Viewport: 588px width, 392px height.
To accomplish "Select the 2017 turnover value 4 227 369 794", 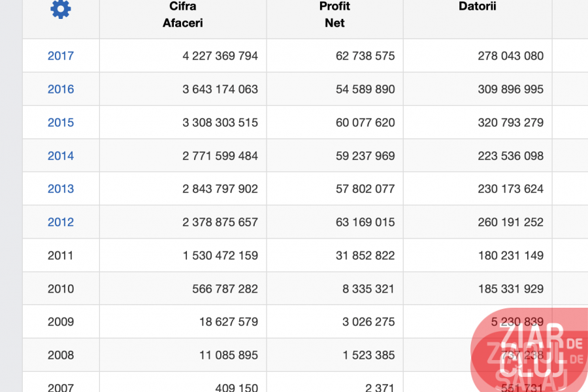I will [220, 56].
